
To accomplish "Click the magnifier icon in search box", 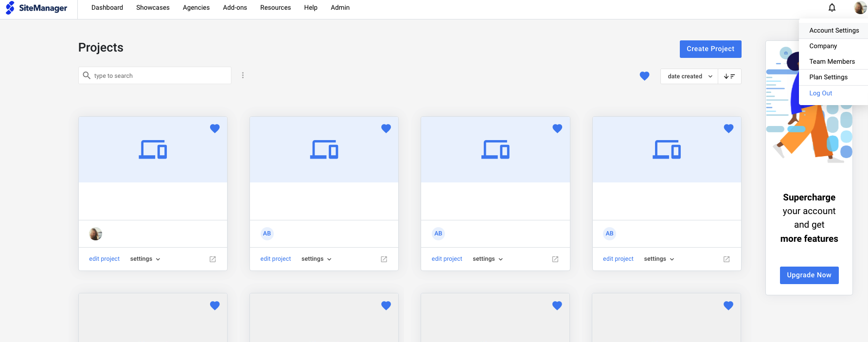I will [x=87, y=75].
